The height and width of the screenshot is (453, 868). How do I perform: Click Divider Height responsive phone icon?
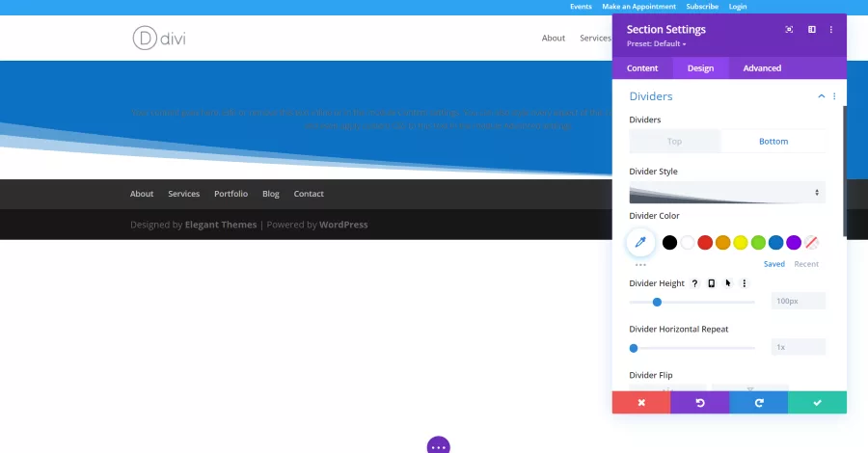712,283
